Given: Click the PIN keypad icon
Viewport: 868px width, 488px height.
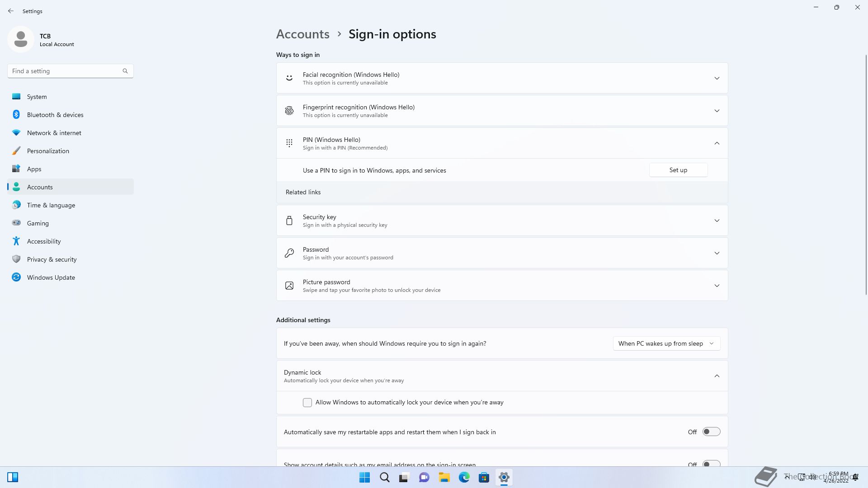Looking at the screenshot, I should click(x=289, y=143).
